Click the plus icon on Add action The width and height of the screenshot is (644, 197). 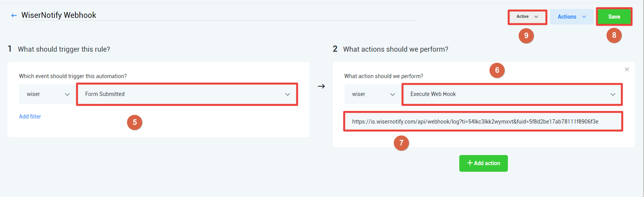pyautogui.click(x=470, y=163)
